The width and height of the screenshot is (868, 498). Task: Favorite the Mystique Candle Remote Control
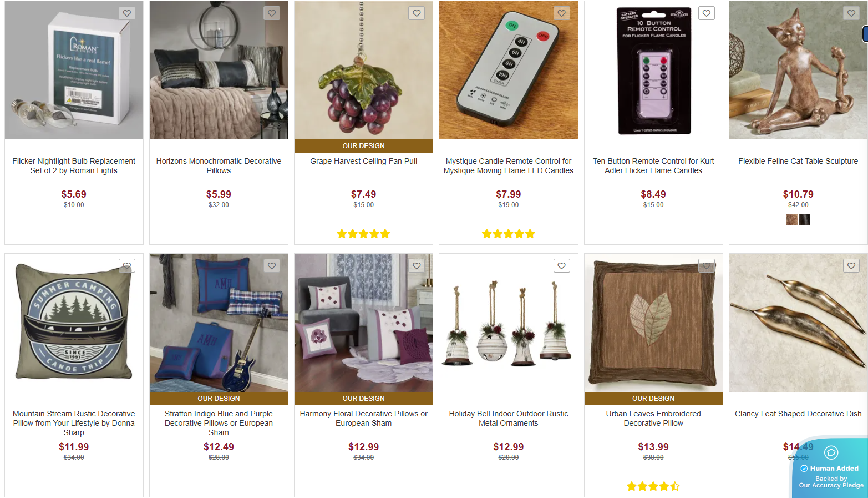point(562,13)
